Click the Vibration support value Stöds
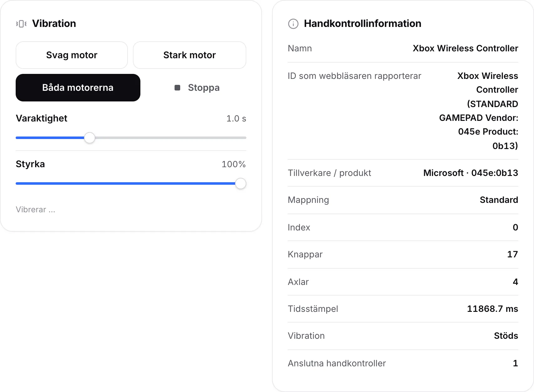 pos(506,336)
